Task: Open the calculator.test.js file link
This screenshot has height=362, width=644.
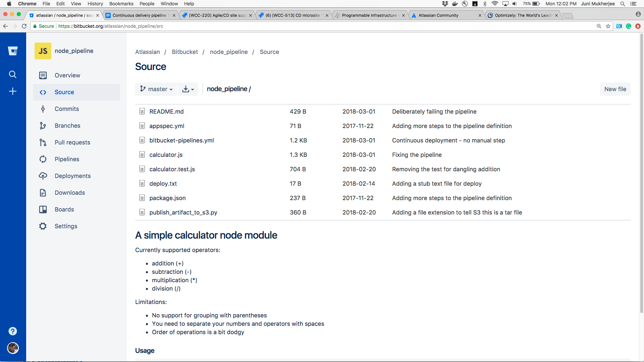Action: click(172, 169)
